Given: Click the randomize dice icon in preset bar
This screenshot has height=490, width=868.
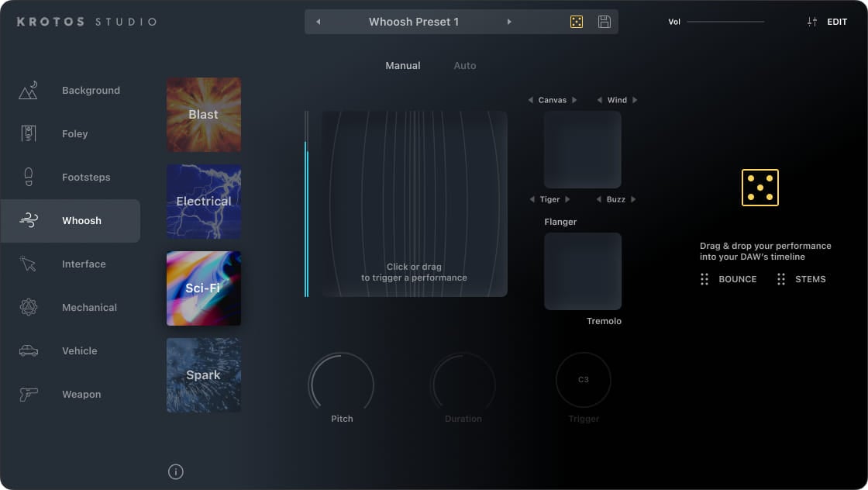Looking at the screenshot, I should pos(576,22).
